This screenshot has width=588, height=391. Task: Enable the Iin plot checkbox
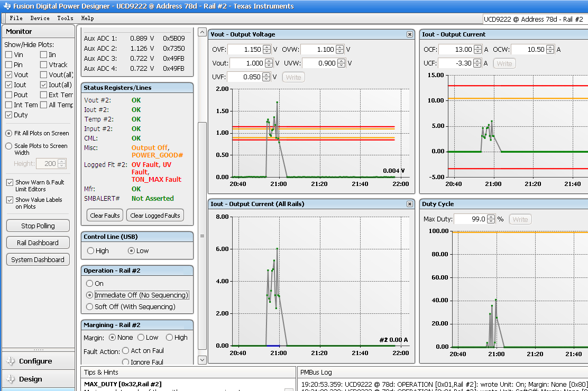pos(43,55)
